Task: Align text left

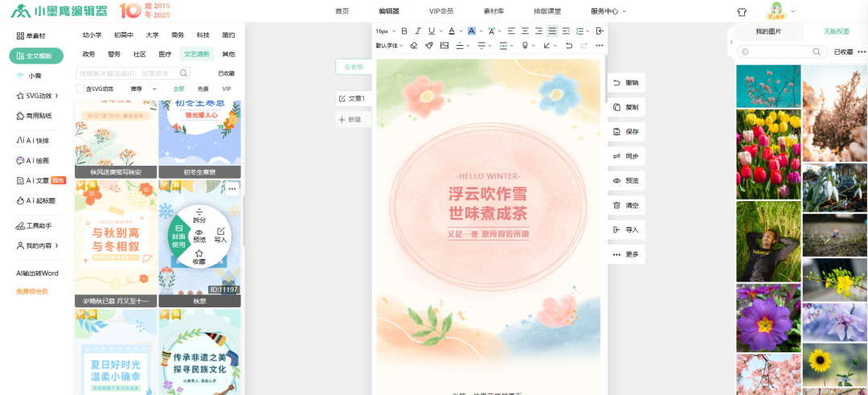Action: [x=511, y=31]
